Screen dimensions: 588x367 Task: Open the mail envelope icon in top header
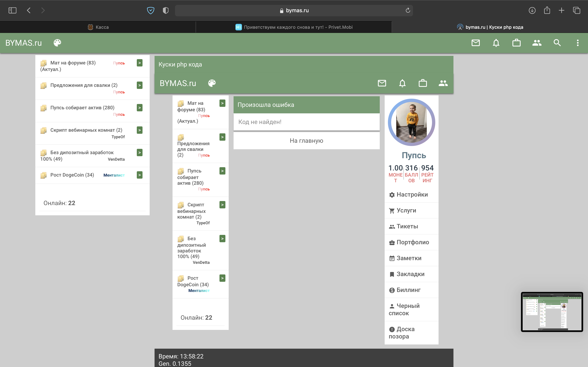pyautogui.click(x=476, y=43)
